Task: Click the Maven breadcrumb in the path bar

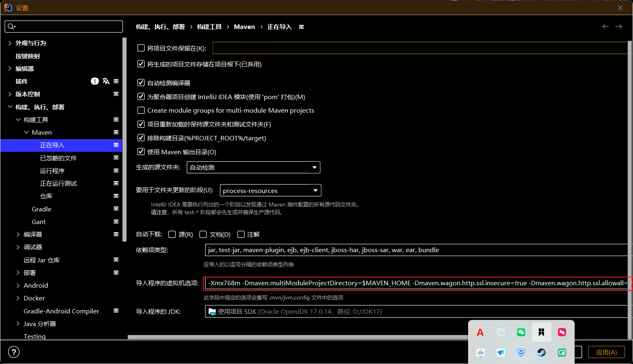Action: tap(244, 27)
